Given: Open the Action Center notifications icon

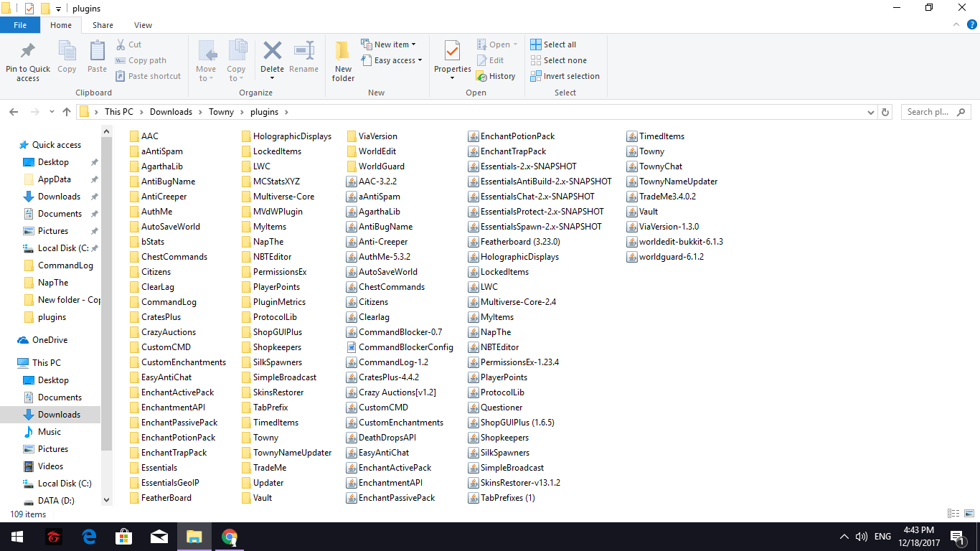Looking at the screenshot, I should 956,537.
